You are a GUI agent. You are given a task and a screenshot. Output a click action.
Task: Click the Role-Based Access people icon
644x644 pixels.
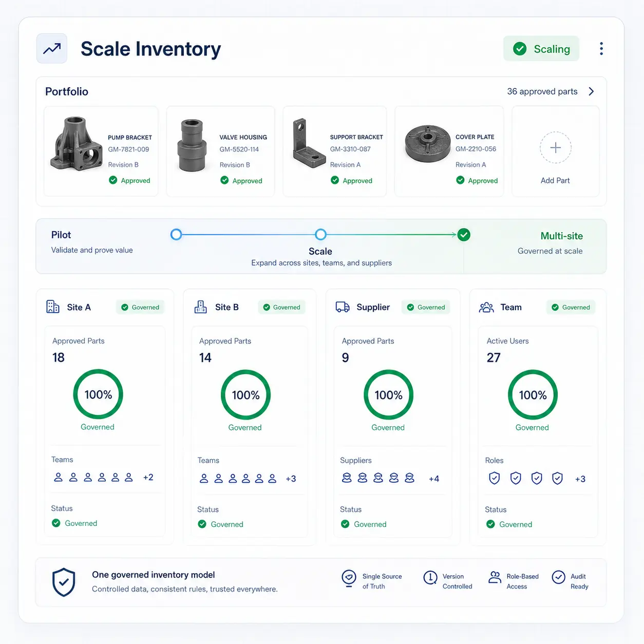point(495,577)
